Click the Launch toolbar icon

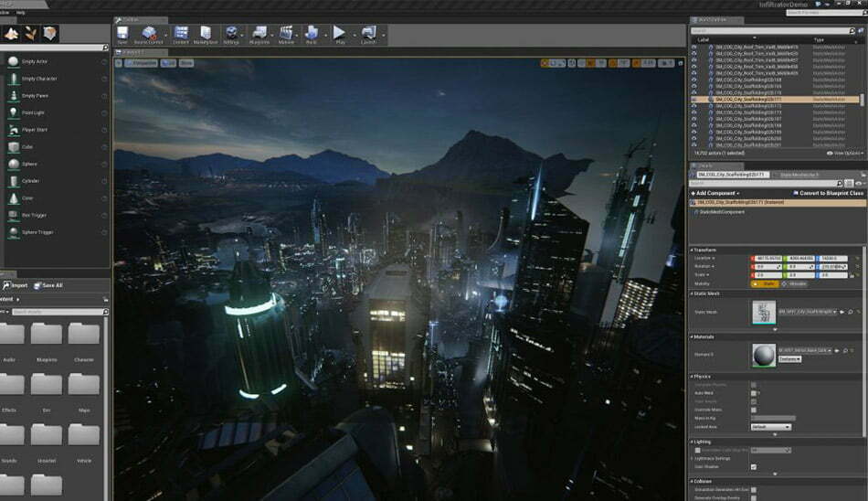coord(368,33)
